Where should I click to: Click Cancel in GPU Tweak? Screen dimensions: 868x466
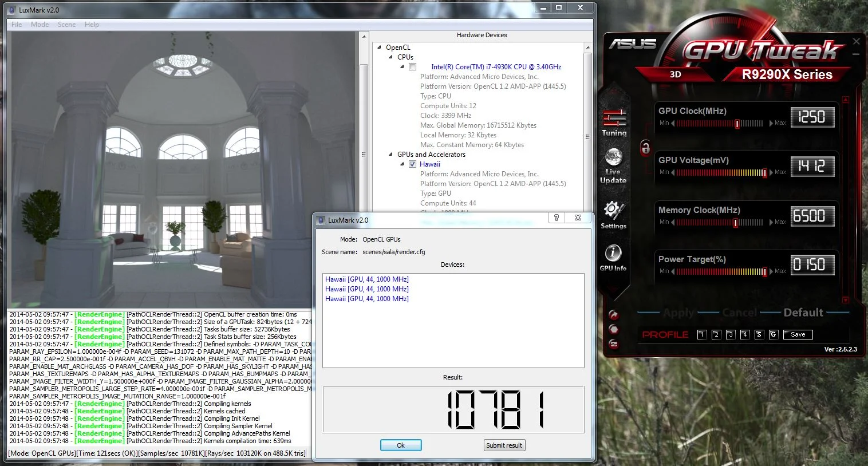[x=739, y=313]
